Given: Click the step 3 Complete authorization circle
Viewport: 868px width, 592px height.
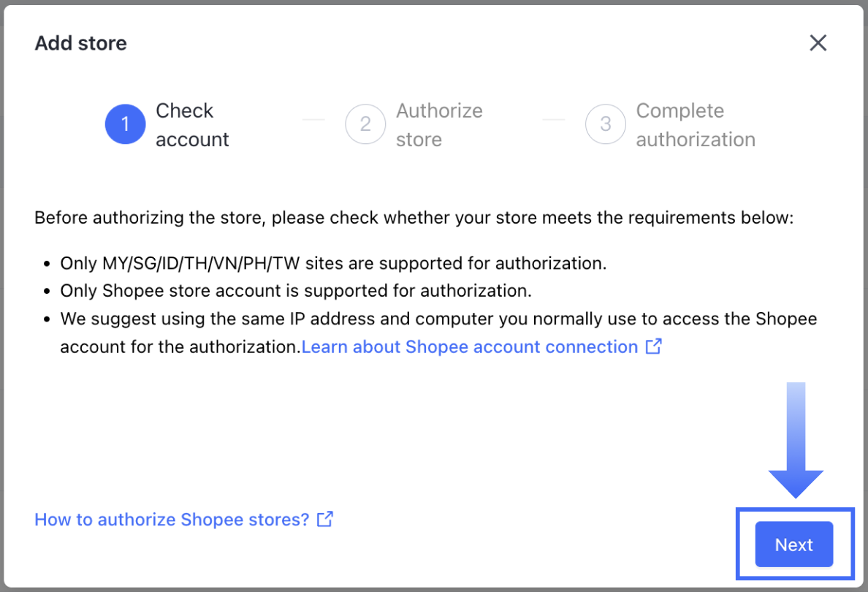Looking at the screenshot, I should coord(606,124).
